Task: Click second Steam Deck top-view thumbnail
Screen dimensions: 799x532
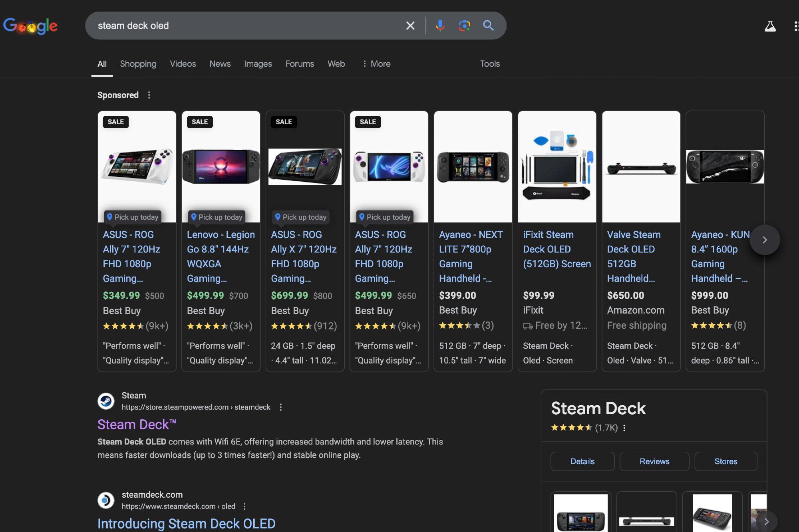Action: [x=646, y=513]
